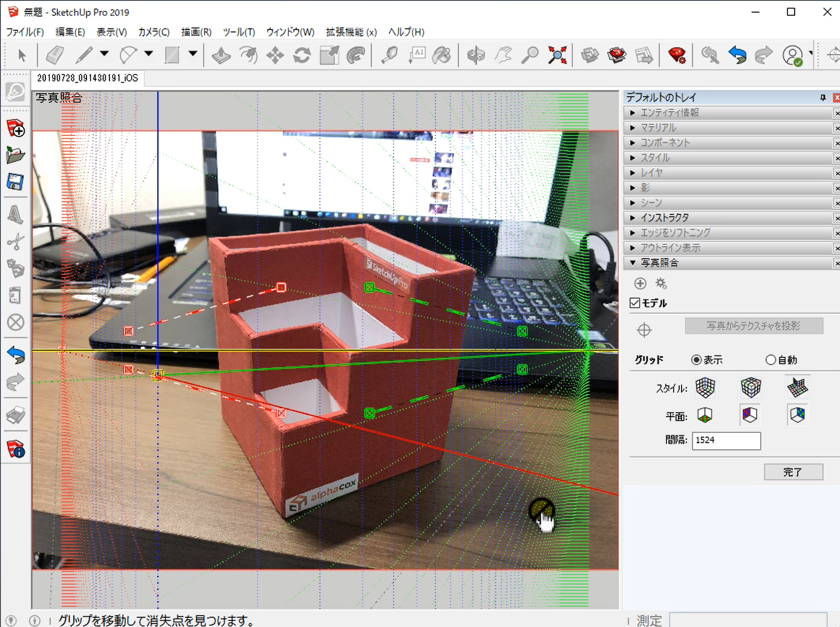This screenshot has height=627, width=840.
Task: Open the ツール(T) menu
Action: (239, 32)
